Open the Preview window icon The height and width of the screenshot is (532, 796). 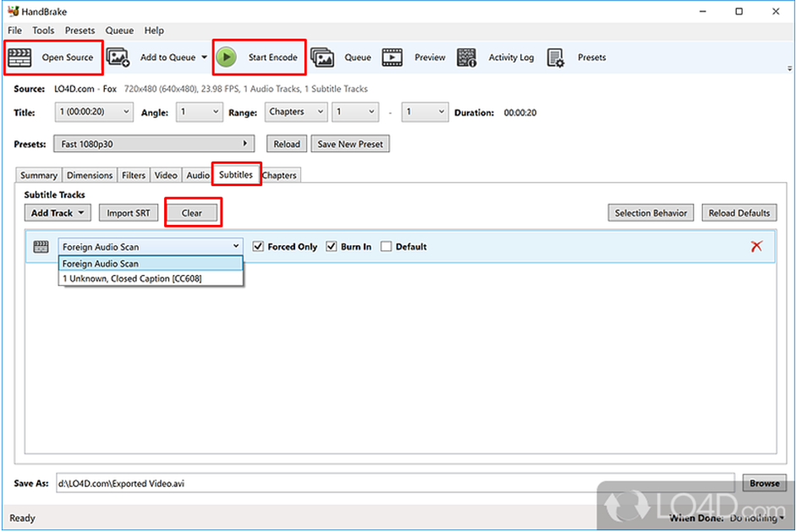tap(392, 57)
